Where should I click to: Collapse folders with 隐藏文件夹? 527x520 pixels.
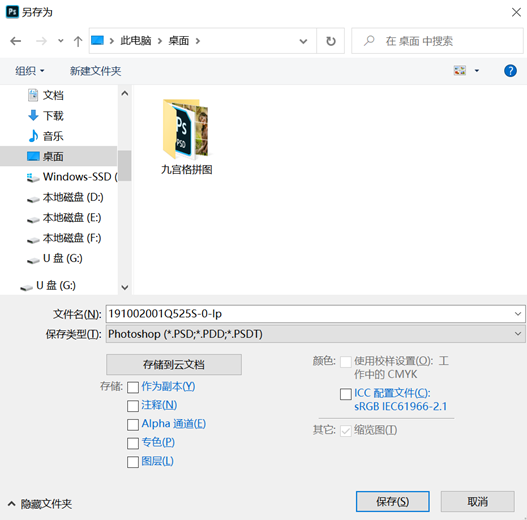coord(40,504)
